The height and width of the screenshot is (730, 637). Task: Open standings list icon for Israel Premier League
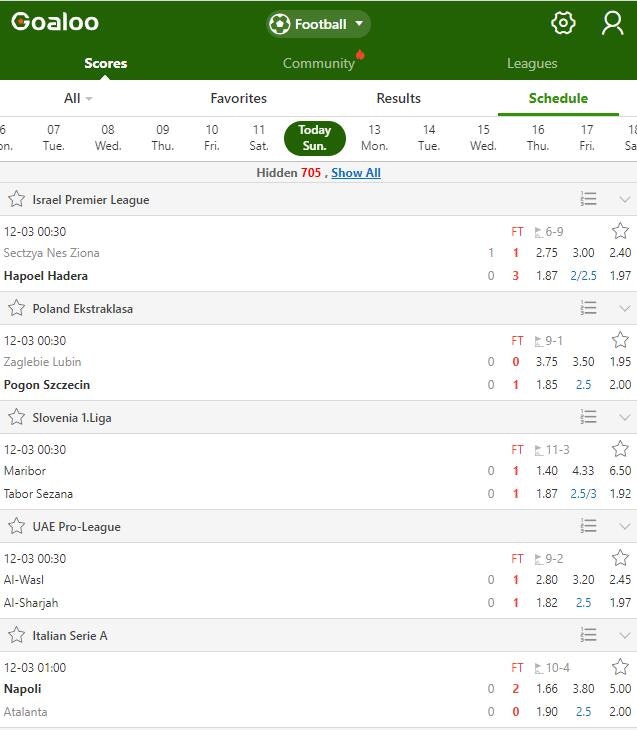(588, 199)
